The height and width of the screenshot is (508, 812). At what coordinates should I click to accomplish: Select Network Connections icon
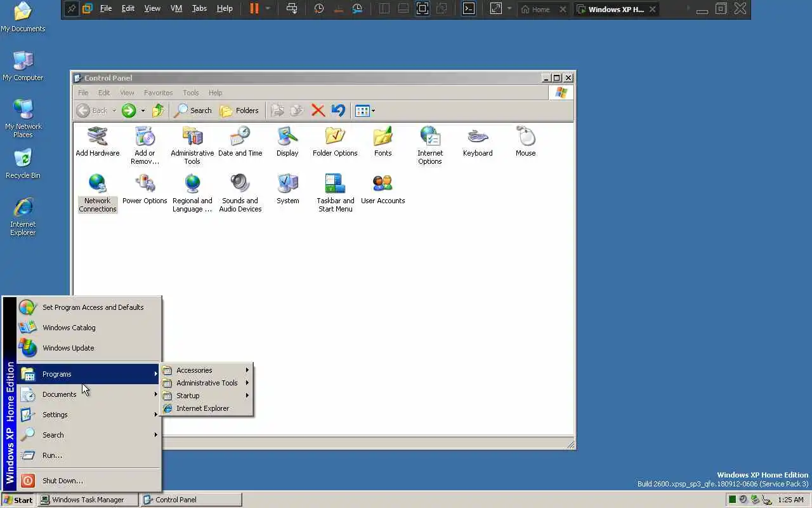click(98, 193)
